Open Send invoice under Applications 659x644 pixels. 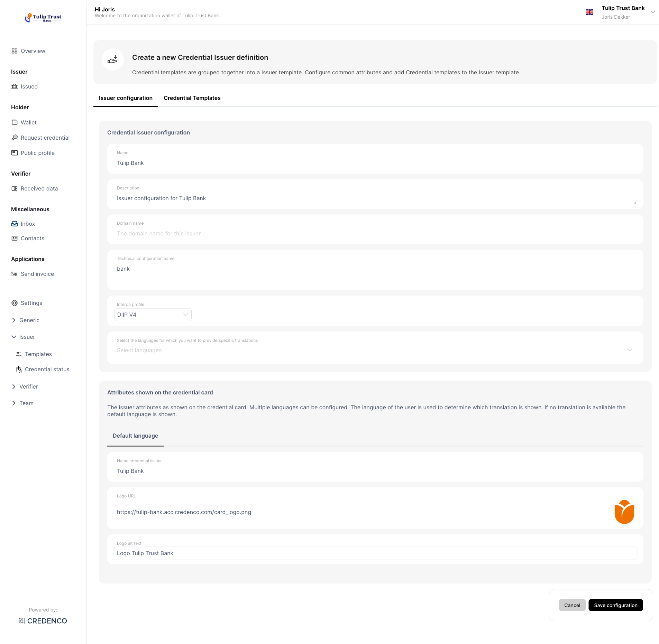[37, 274]
